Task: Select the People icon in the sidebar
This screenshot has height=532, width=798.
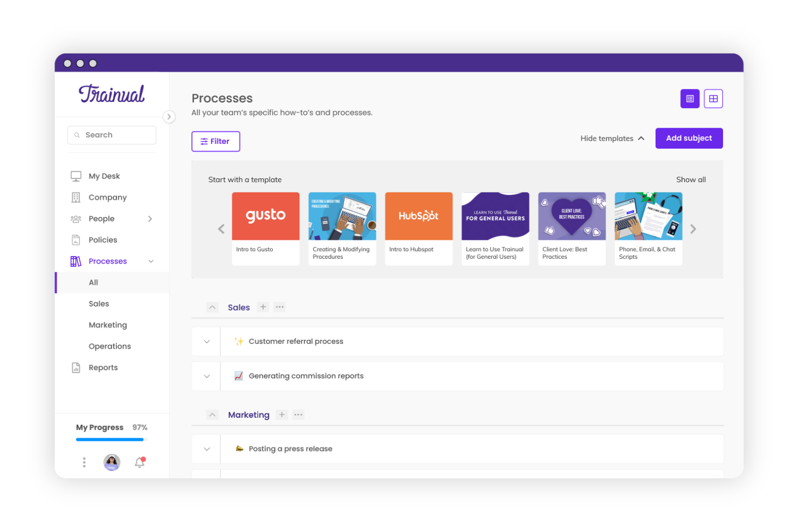Action: click(x=76, y=218)
